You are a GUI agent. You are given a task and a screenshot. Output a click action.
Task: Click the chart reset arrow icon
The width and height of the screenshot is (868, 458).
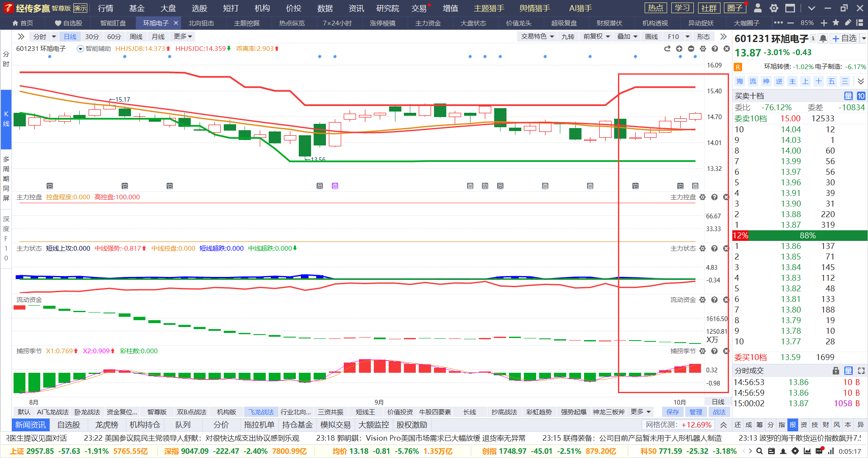coord(668,49)
